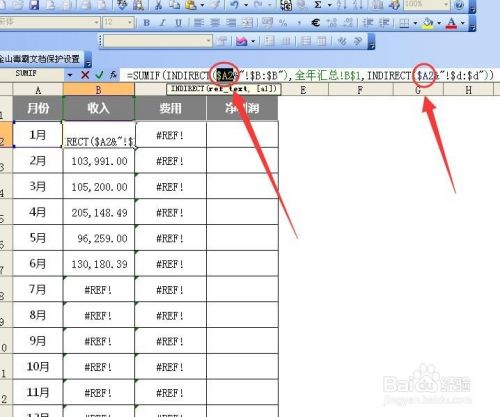
Task: Select the 月份 header cell
Action: [x=38, y=108]
